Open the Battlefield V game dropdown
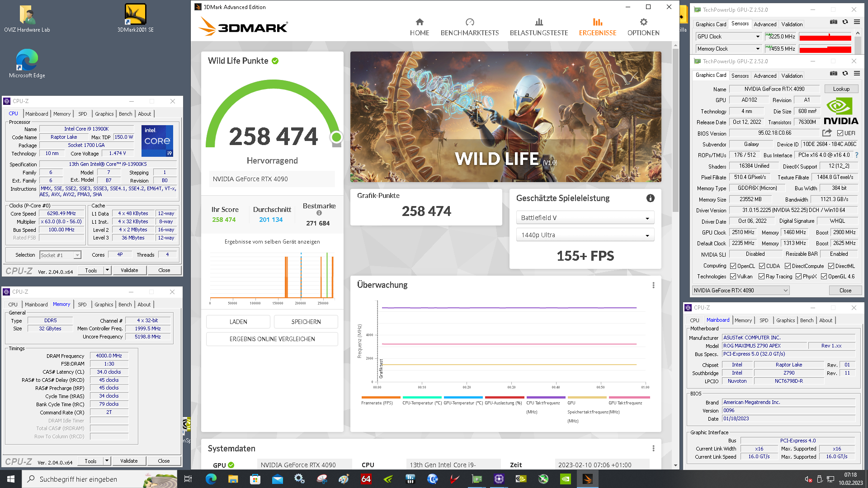The height and width of the screenshot is (488, 868). [x=585, y=218]
